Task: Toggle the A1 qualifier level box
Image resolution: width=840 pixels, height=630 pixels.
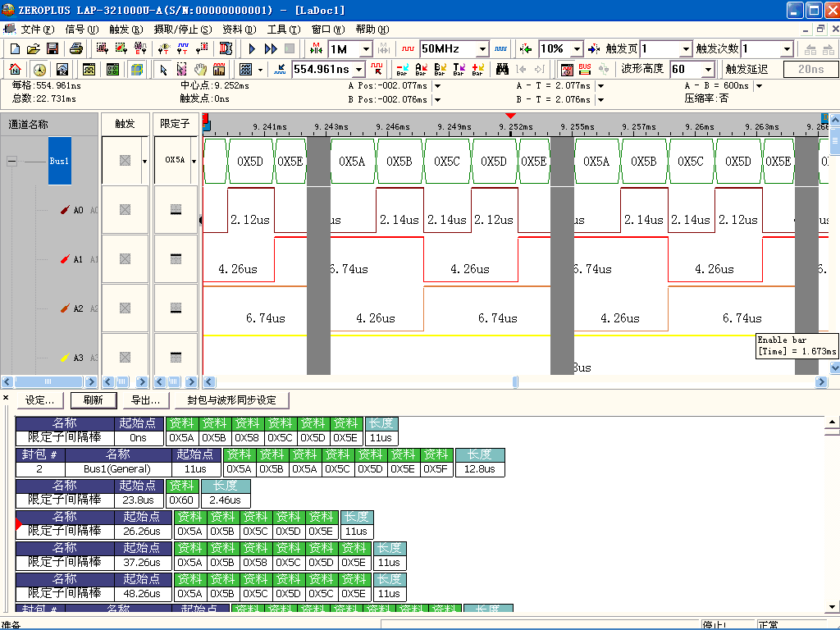Action: 176,259
